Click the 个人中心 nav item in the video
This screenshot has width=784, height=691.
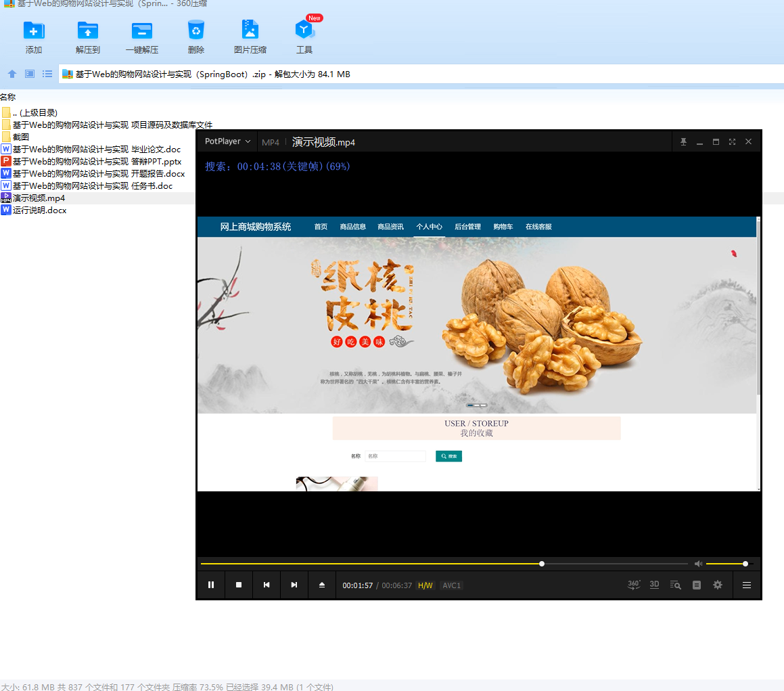pyautogui.click(x=429, y=227)
